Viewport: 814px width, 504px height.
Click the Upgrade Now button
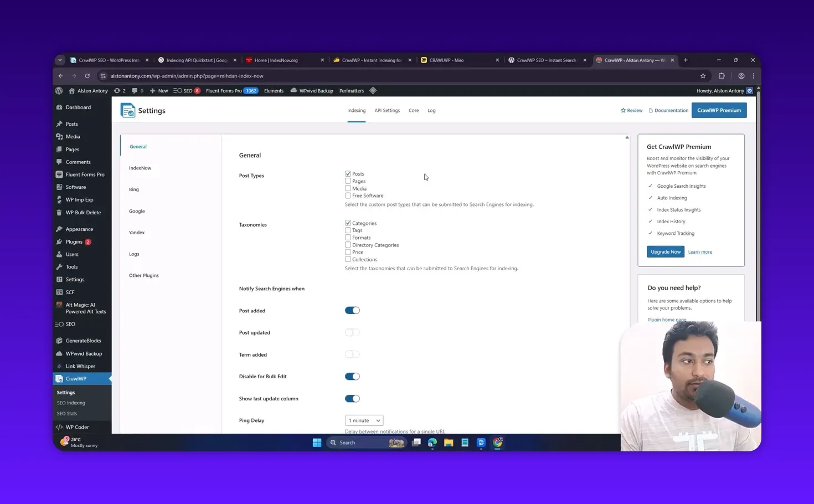point(665,252)
